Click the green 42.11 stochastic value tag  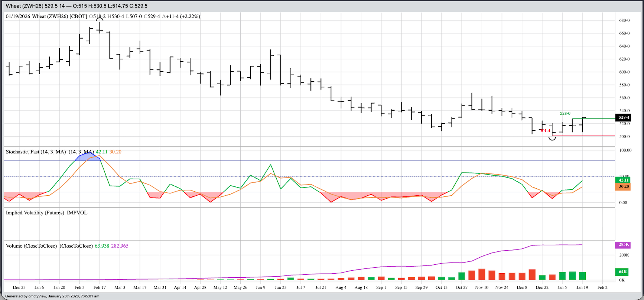point(624,180)
